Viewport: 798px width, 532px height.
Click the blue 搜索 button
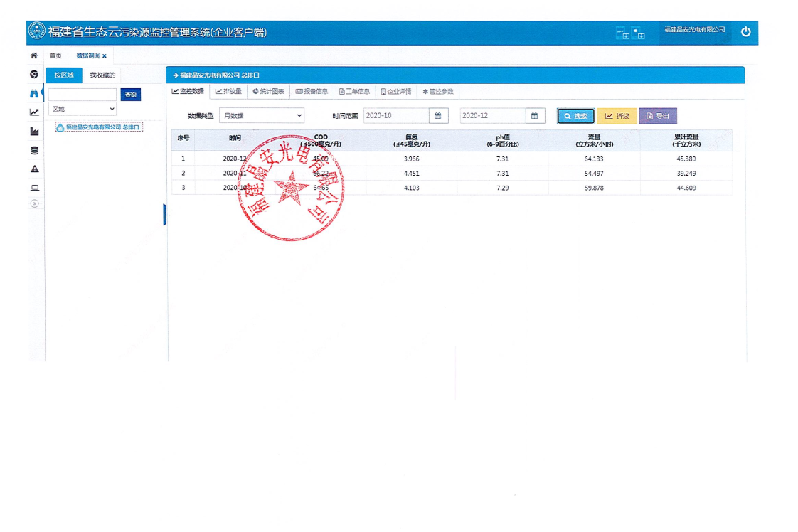point(575,117)
